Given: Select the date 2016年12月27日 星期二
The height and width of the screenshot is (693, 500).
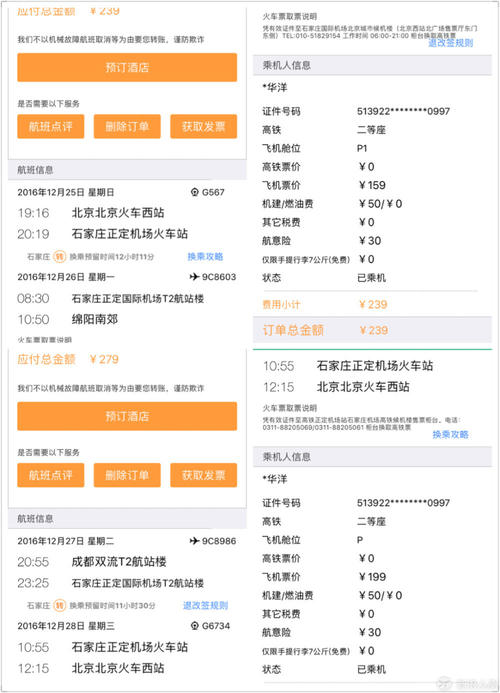Looking at the screenshot, I should pyautogui.click(x=66, y=541).
